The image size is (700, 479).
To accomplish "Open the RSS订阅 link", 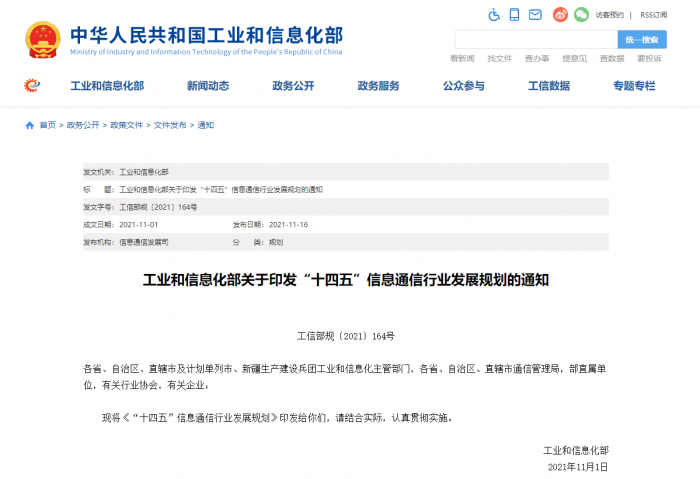I will [x=653, y=15].
